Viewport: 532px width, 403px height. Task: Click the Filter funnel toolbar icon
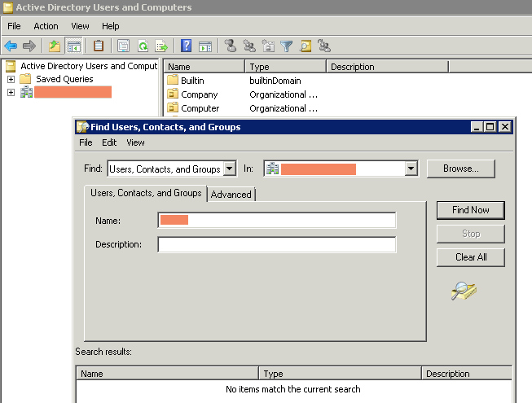click(x=287, y=46)
